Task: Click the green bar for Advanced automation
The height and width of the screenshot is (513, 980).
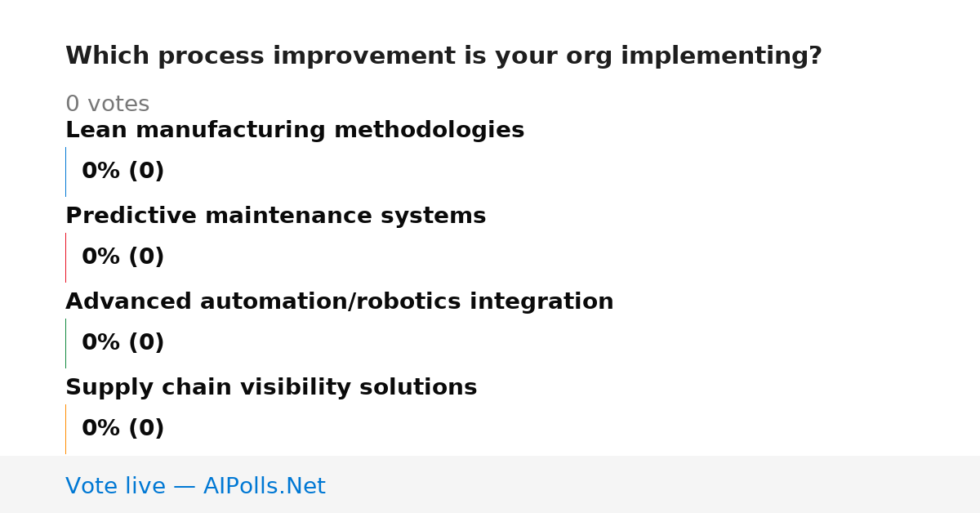Action: point(65,343)
